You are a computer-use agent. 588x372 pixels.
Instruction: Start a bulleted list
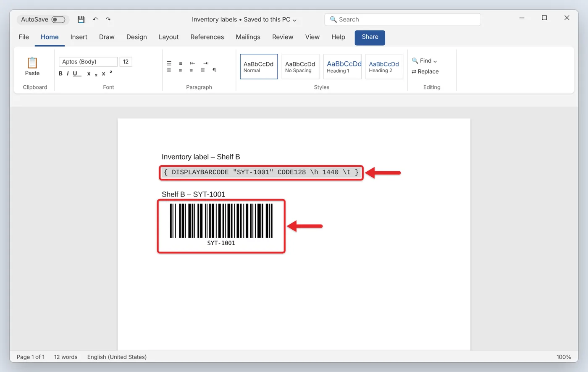pyautogui.click(x=169, y=63)
